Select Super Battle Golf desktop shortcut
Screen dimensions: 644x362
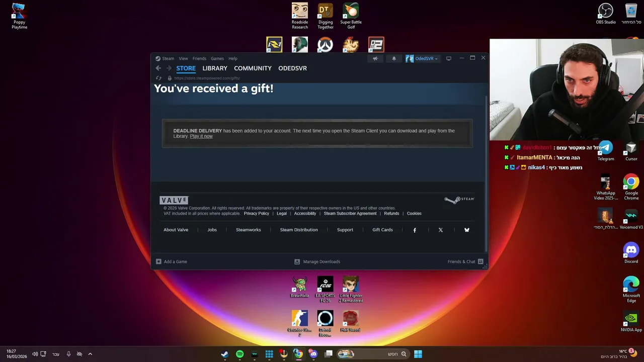pyautogui.click(x=351, y=16)
